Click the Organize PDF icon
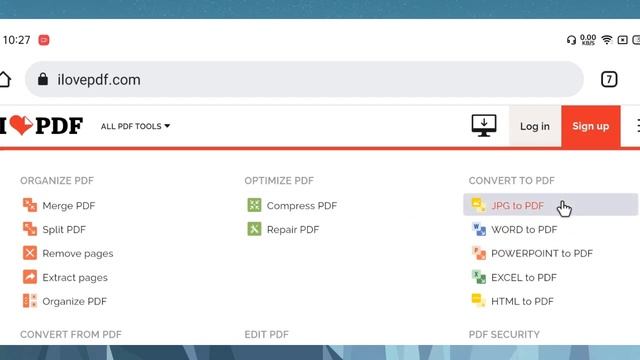 tap(30, 301)
